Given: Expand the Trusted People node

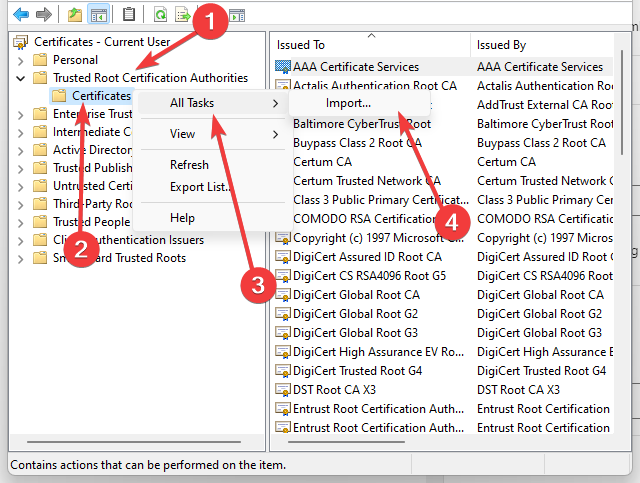Looking at the screenshot, I should click(x=20, y=223).
